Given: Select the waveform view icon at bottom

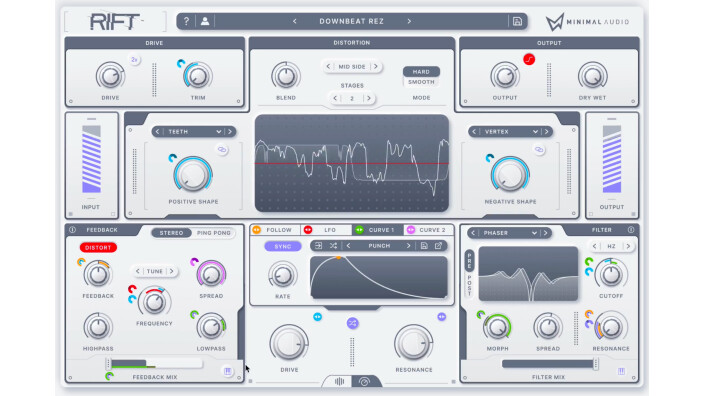Looking at the screenshot, I should pyautogui.click(x=339, y=381).
